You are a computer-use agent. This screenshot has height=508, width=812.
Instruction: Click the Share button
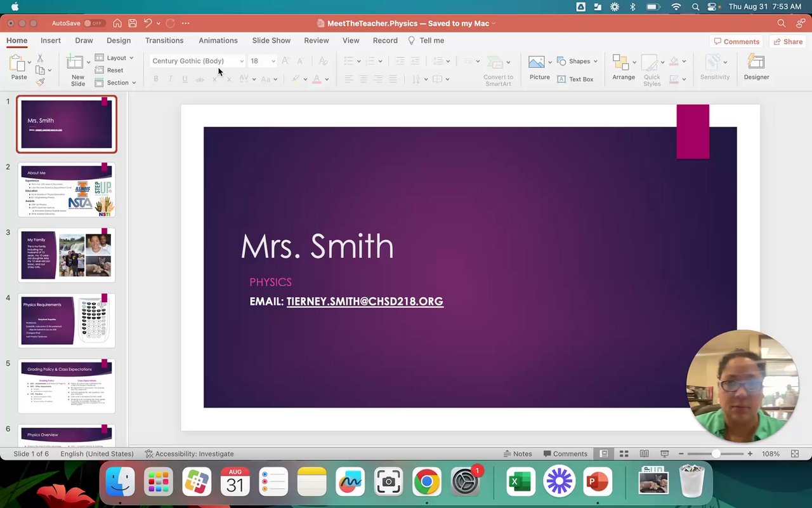pos(788,41)
